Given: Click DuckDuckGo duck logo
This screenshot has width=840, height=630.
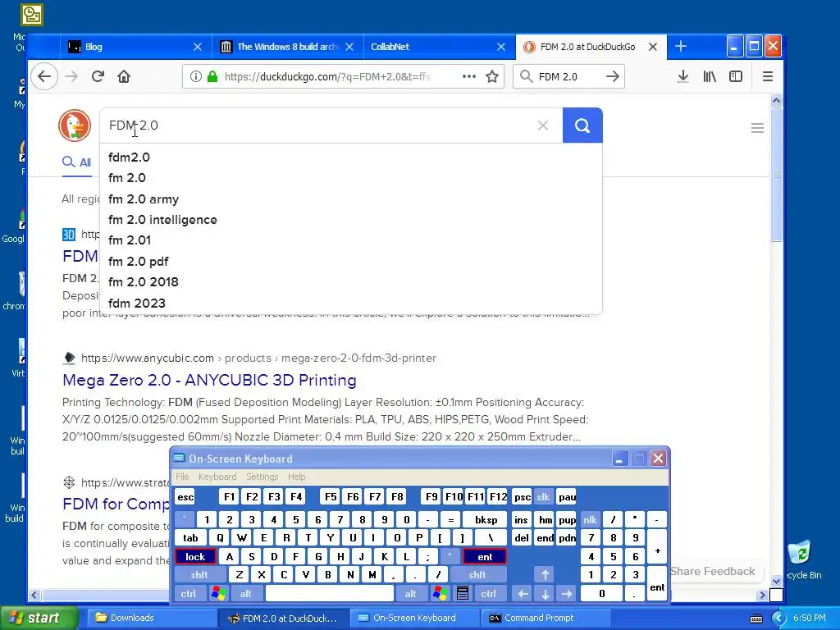Looking at the screenshot, I should point(75,126).
